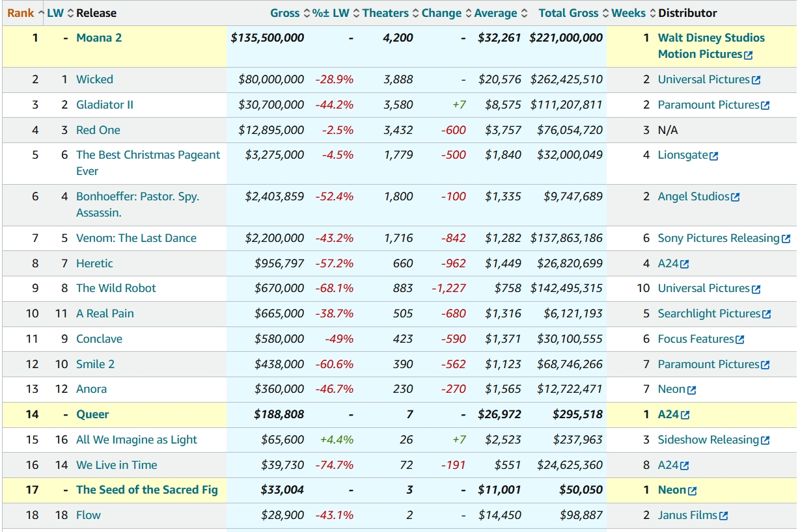Click external link icon next to Sideshow Releasing
Screen dimensions: 800x532
click(765, 441)
